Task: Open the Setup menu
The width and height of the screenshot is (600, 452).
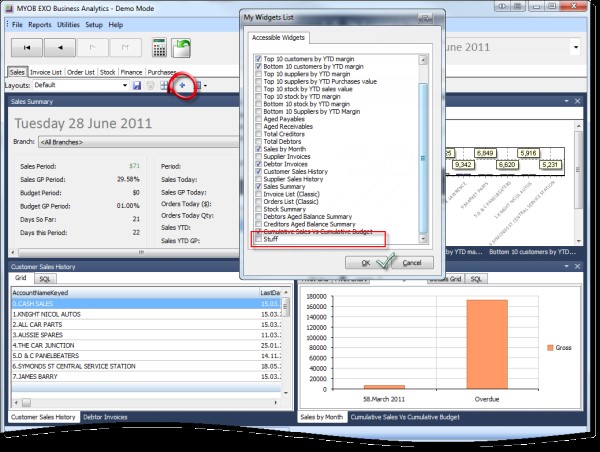Action: tap(94, 25)
